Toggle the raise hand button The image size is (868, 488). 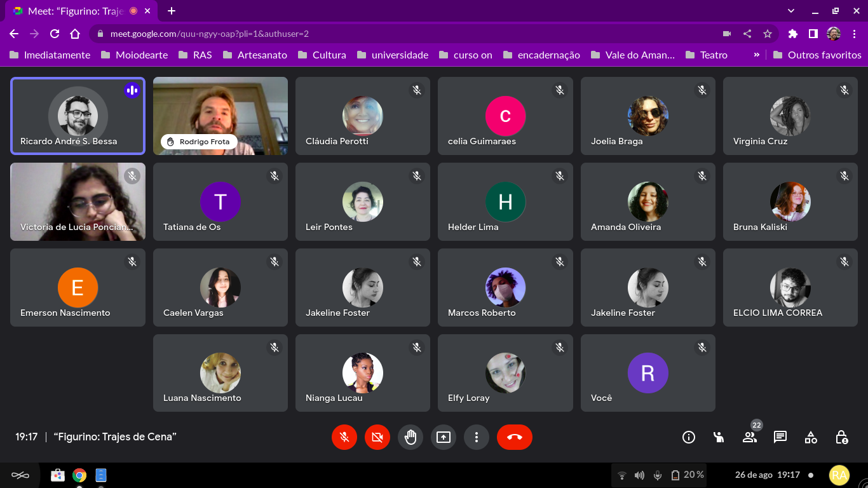(410, 437)
